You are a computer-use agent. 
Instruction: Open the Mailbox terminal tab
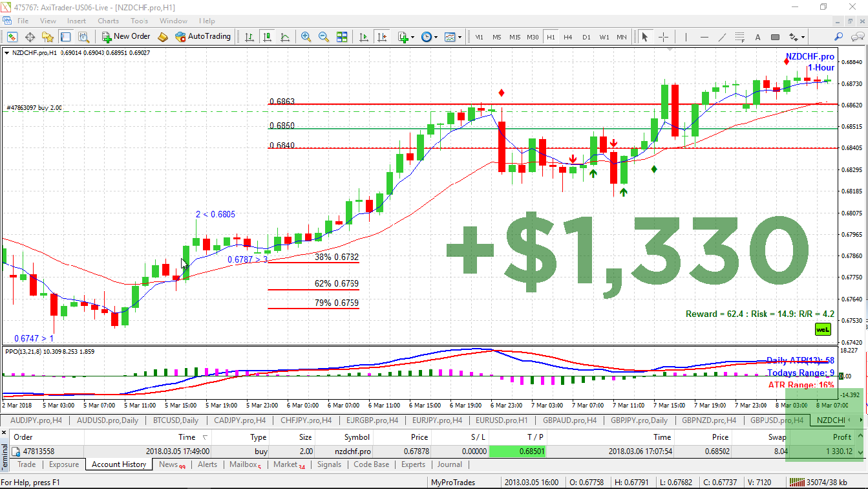click(246, 464)
